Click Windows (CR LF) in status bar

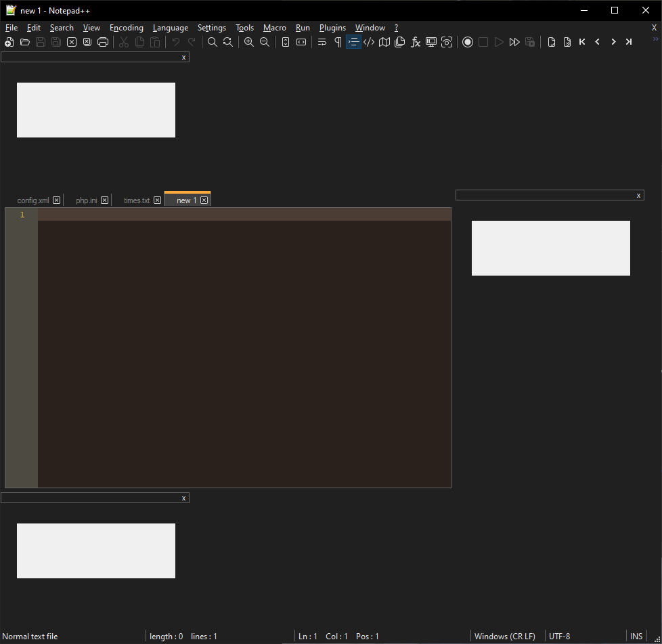505,637
